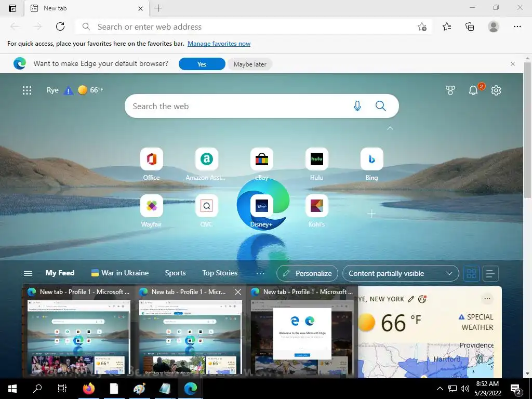532x399 pixels.
Task: Start voice search microphone icon
Action: tap(357, 106)
